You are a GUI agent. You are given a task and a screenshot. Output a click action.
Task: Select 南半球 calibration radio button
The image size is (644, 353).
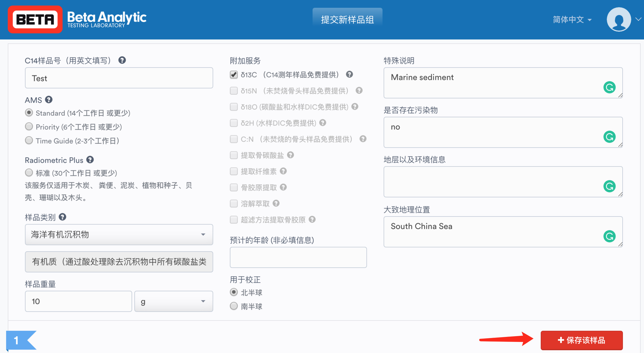click(234, 306)
